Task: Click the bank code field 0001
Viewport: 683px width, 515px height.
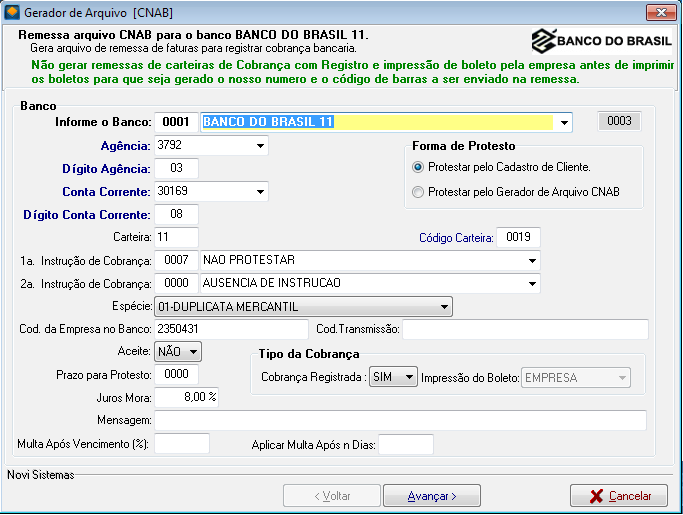Action: pos(176,122)
